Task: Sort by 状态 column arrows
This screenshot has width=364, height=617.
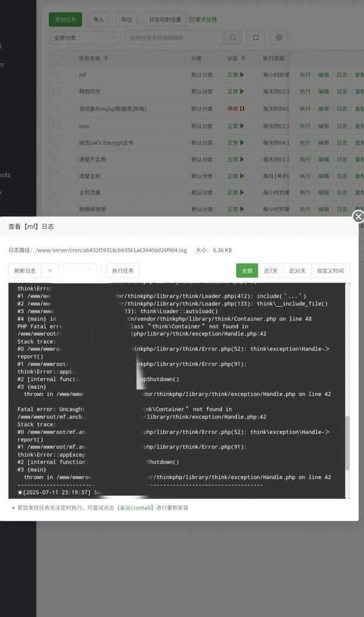Action: (243, 58)
